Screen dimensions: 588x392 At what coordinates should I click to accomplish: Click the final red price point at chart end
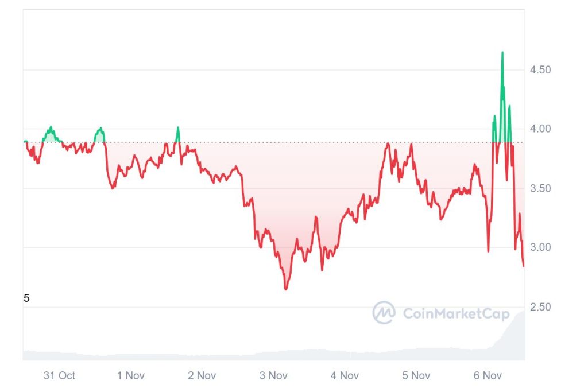click(x=523, y=266)
